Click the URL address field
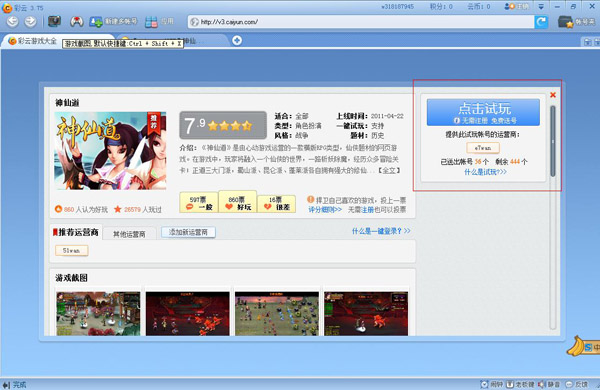The image size is (600, 390). coord(361,22)
